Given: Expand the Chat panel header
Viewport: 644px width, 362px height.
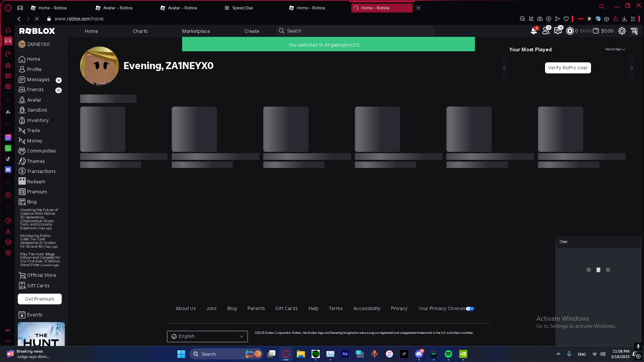Looking at the screenshot, I should [598, 242].
